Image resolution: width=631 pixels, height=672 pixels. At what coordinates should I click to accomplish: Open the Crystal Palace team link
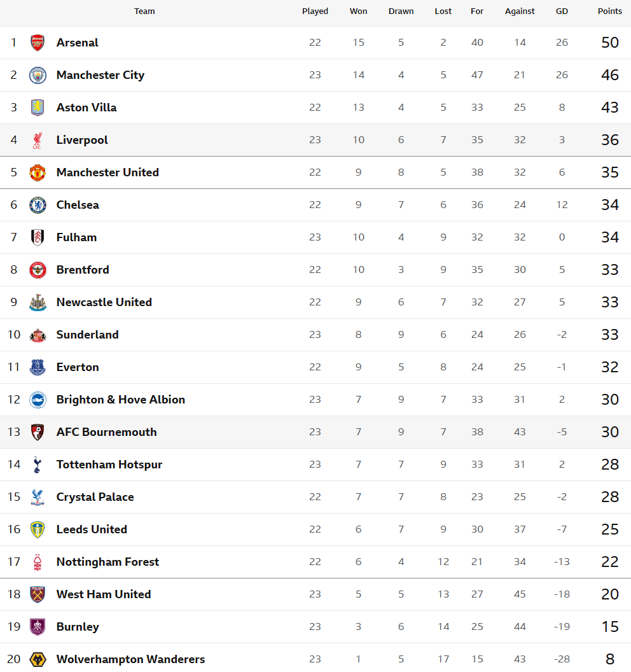click(95, 497)
